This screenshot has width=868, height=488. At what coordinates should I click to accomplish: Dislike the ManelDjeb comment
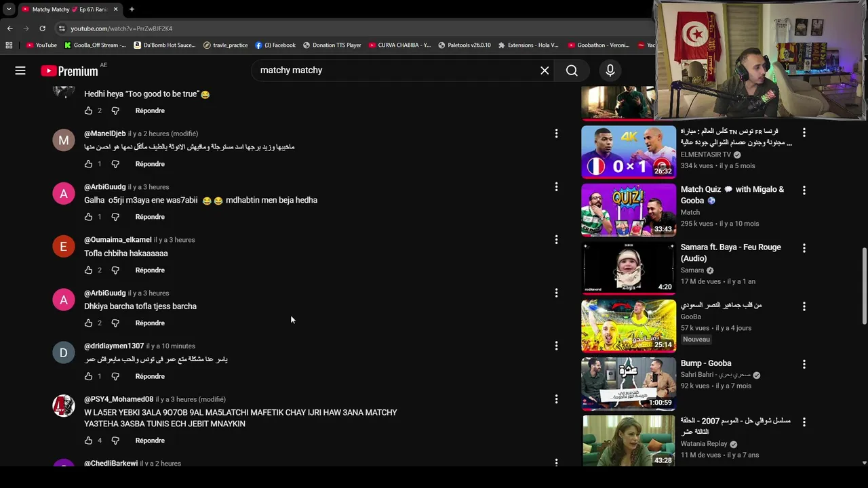click(x=115, y=164)
